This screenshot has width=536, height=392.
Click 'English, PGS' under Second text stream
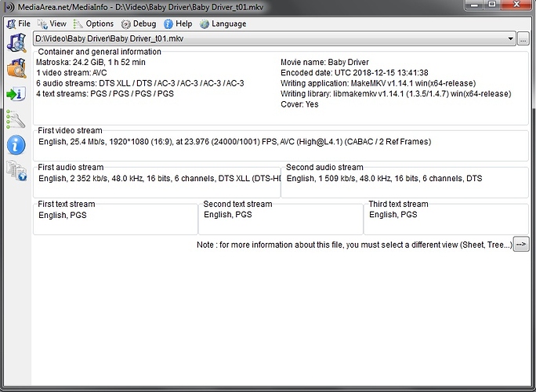[228, 215]
